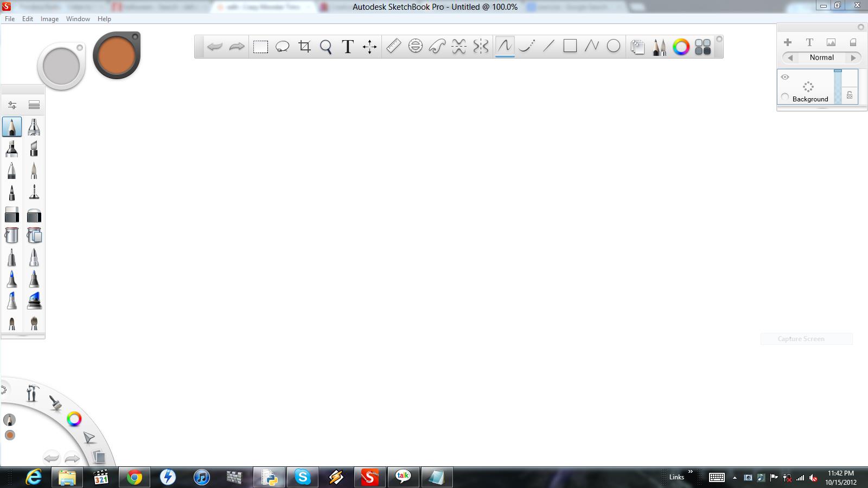868x488 pixels.
Task: Select the Freehand stroke style
Action: click(x=505, y=46)
